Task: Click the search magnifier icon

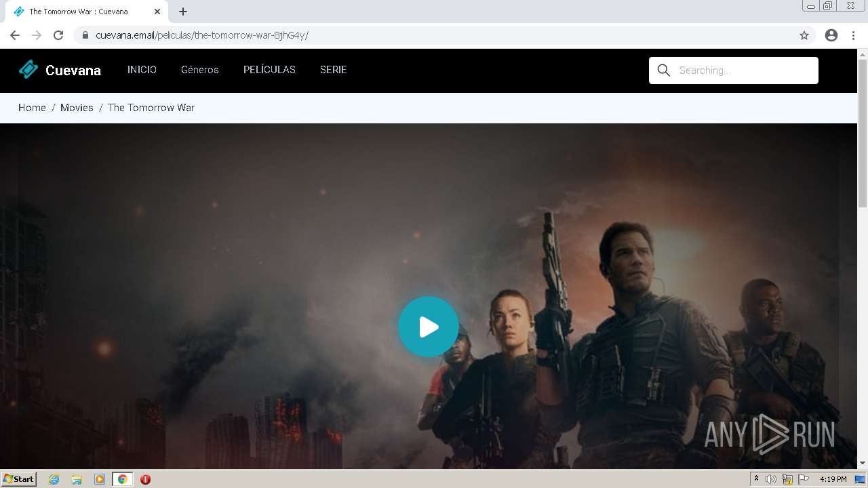Action: 664,70
